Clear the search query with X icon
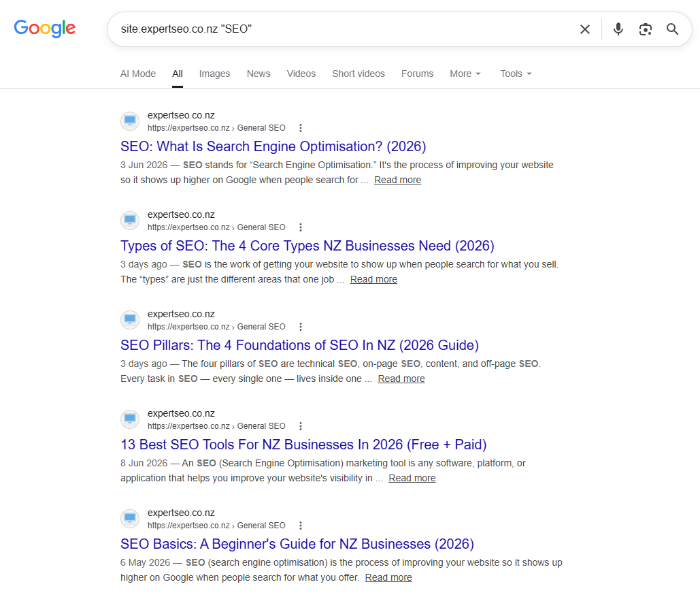Image resolution: width=700 pixels, height=595 pixels. pyautogui.click(x=585, y=29)
